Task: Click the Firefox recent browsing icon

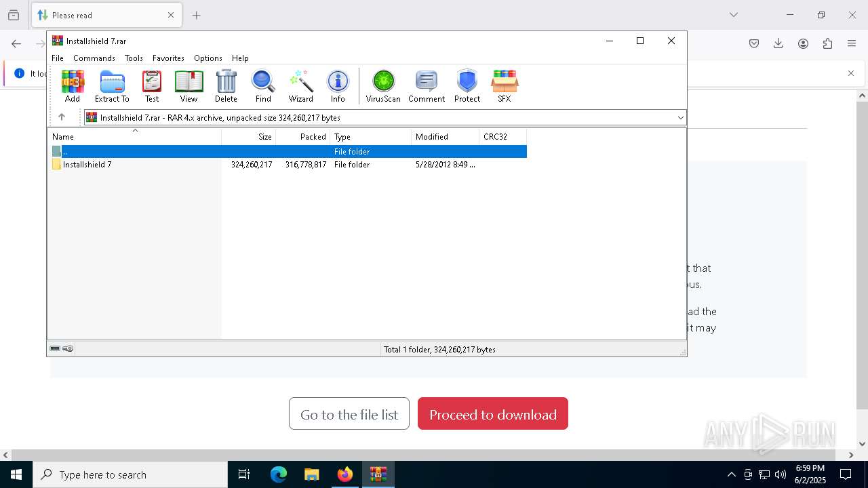Action: pyautogui.click(x=14, y=15)
